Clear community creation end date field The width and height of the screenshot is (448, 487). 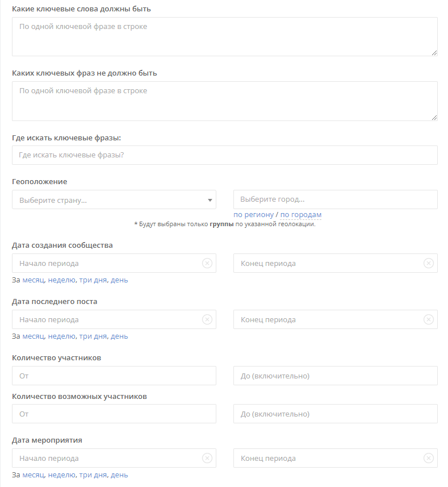pyautogui.click(x=429, y=263)
